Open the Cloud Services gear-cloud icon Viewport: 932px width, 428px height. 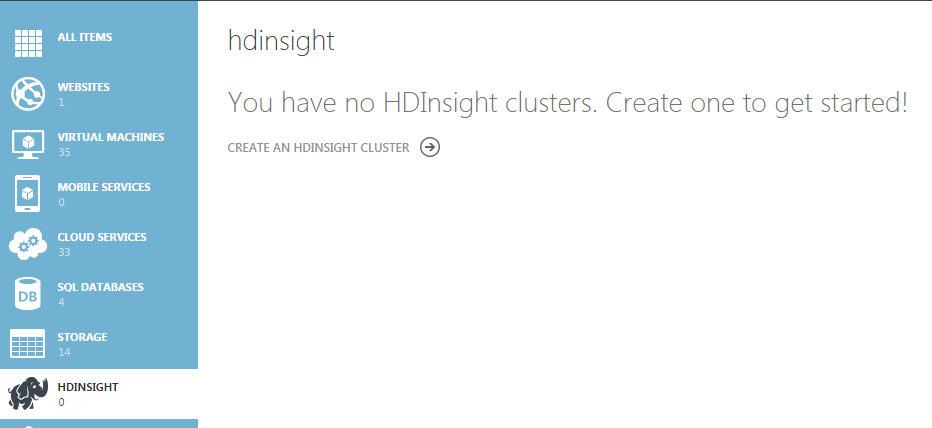click(28, 244)
